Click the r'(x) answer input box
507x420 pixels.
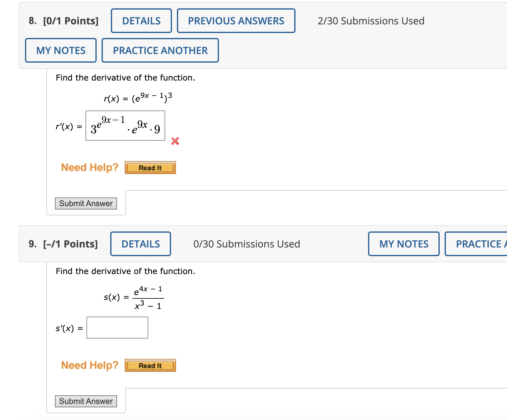[x=125, y=126]
